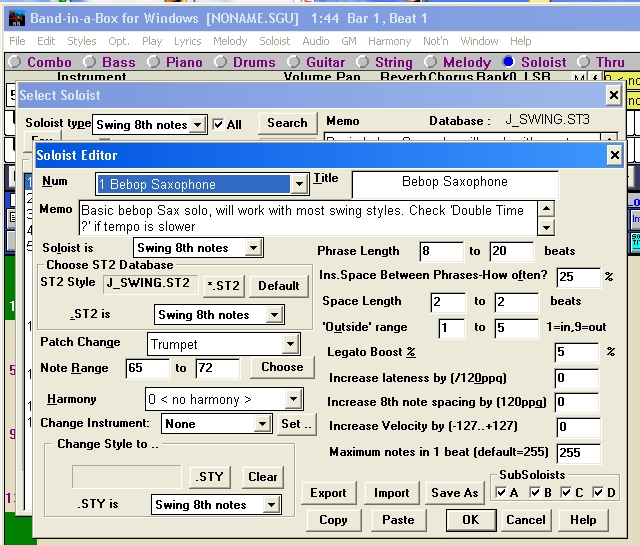Viewport: 640px width, 545px height.
Task: Open the Styles menu
Action: (x=82, y=41)
